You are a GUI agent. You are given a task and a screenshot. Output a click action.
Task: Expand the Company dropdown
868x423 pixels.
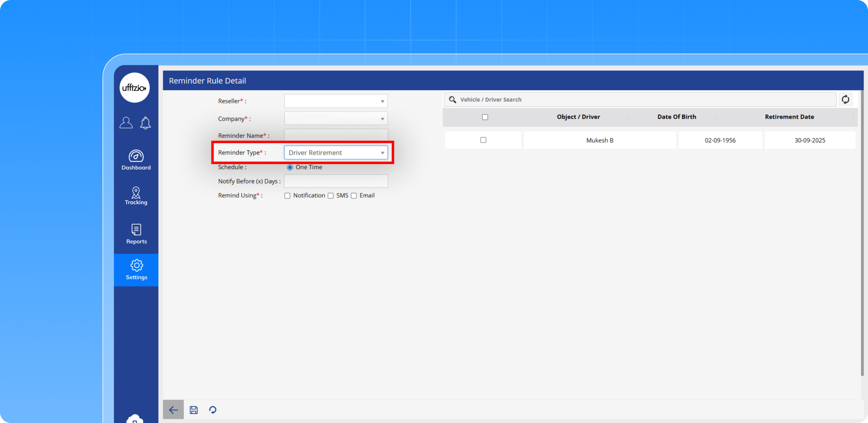tap(336, 119)
